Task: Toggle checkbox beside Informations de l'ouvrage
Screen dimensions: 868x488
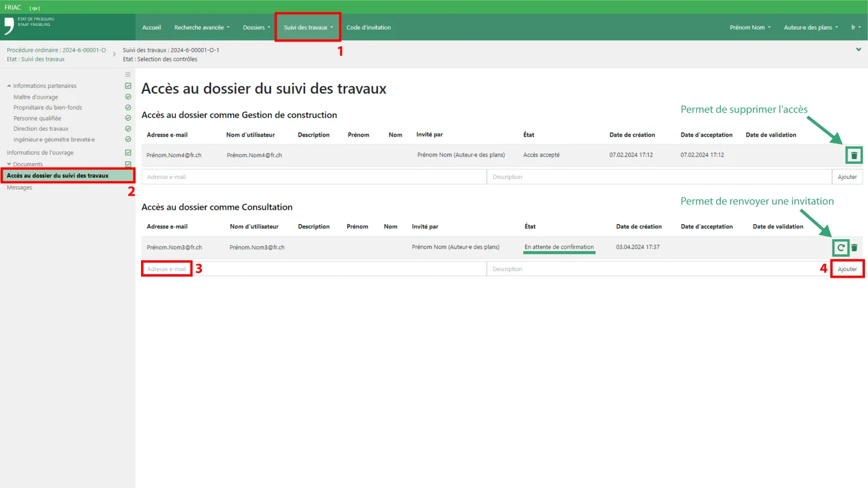Action: (x=128, y=153)
